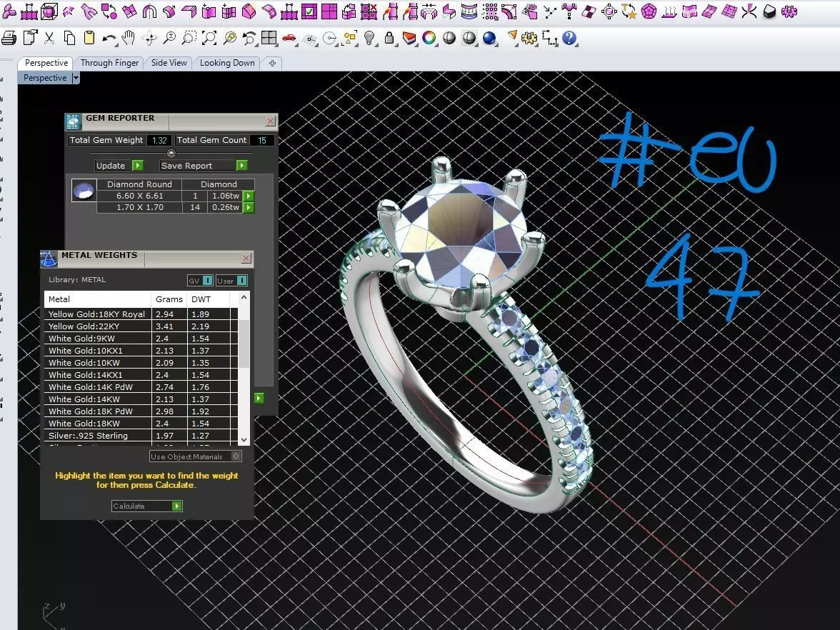Open the yellow gear options icon
The image size is (840, 630).
(529, 38)
